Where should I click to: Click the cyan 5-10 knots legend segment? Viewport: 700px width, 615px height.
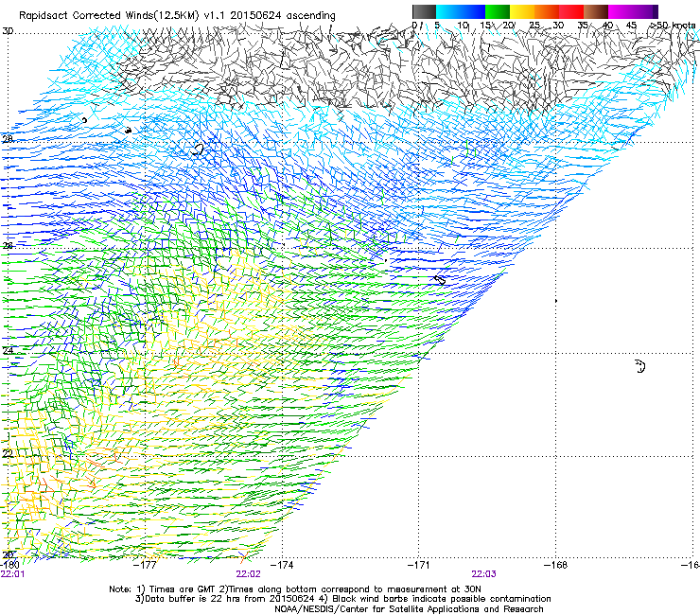[448, 12]
